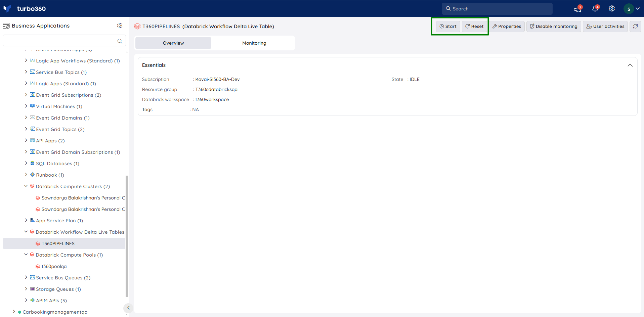Open the user avatar S menu
Screen dimensions: 644x317
coord(632,9)
